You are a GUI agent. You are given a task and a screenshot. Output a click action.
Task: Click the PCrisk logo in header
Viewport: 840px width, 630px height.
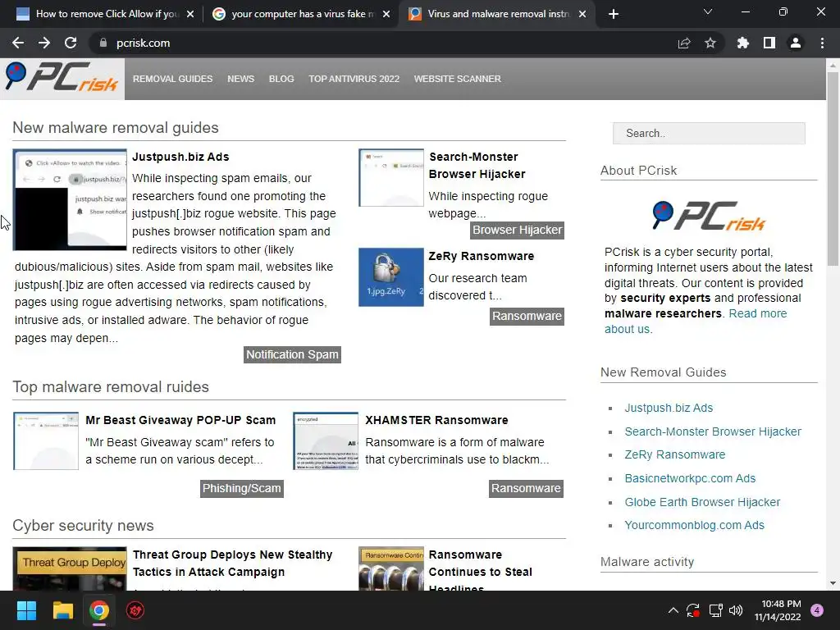point(62,78)
